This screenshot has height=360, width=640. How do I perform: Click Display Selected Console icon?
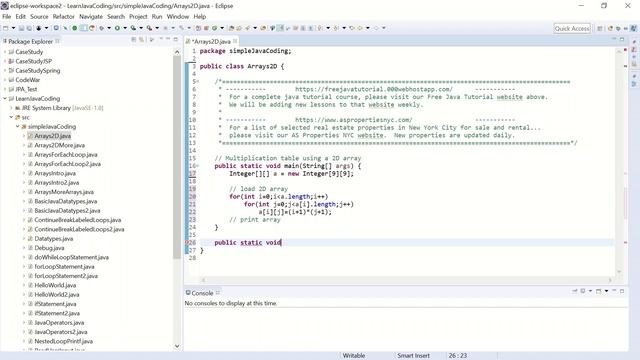[x=583, y=291]
